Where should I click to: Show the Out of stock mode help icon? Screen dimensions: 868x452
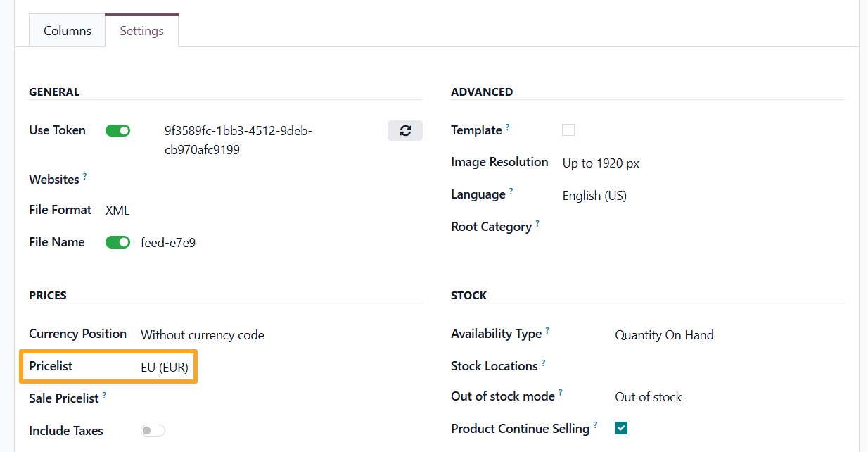pos(561,393)
